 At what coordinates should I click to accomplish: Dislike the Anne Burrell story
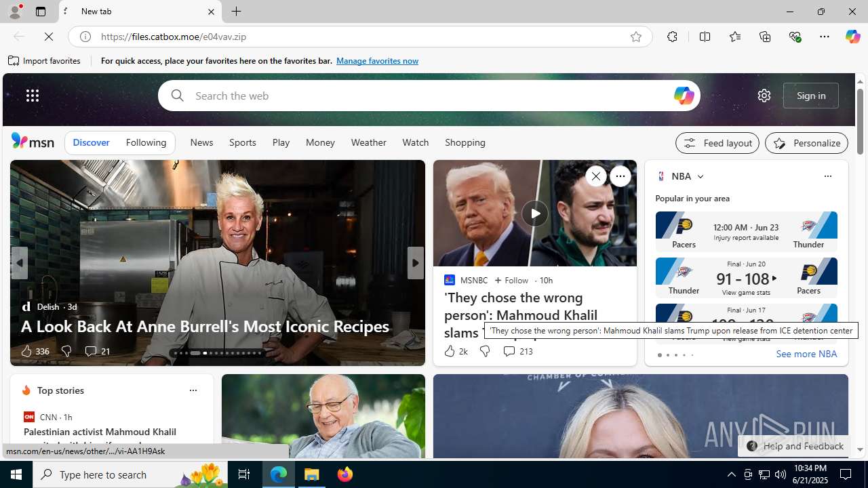[x=66, y=351]
